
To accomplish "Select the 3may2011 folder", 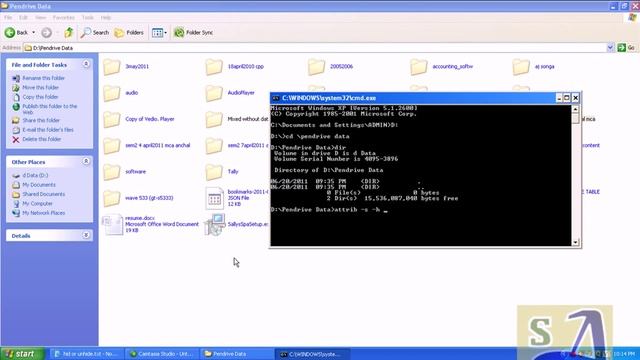I will pos(126,67).
